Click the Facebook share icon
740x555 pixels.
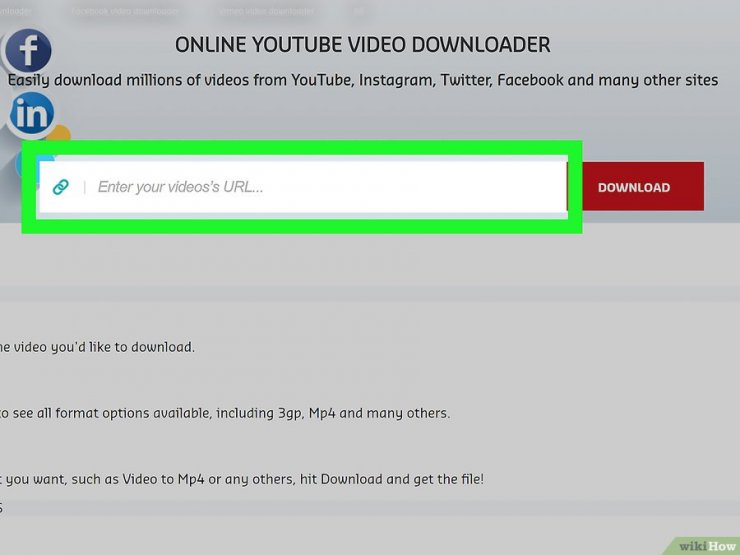[x=28, y=50]
